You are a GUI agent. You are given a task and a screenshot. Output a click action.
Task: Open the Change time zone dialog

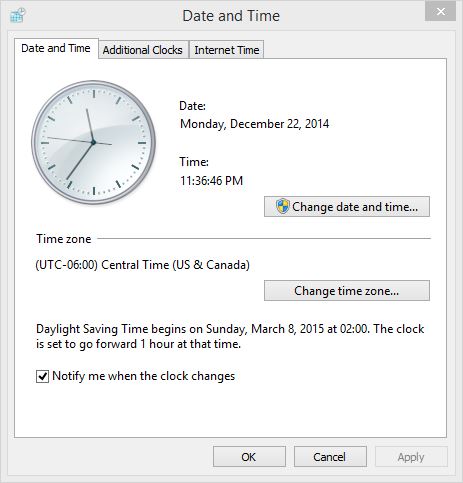347,291
